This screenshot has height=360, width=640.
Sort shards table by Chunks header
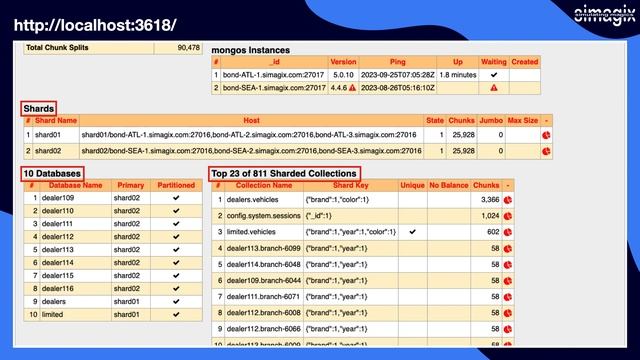point(462,120)
